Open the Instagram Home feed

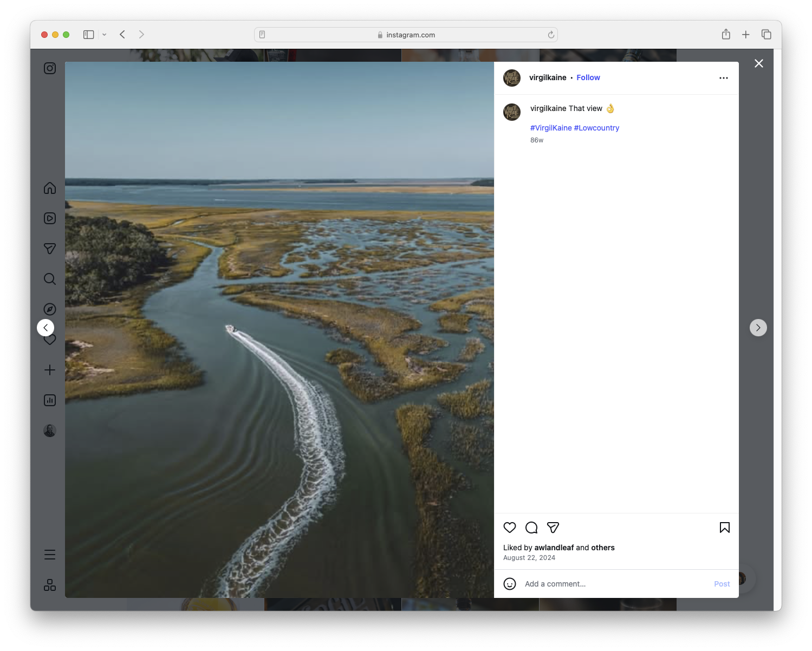(49, 188)
